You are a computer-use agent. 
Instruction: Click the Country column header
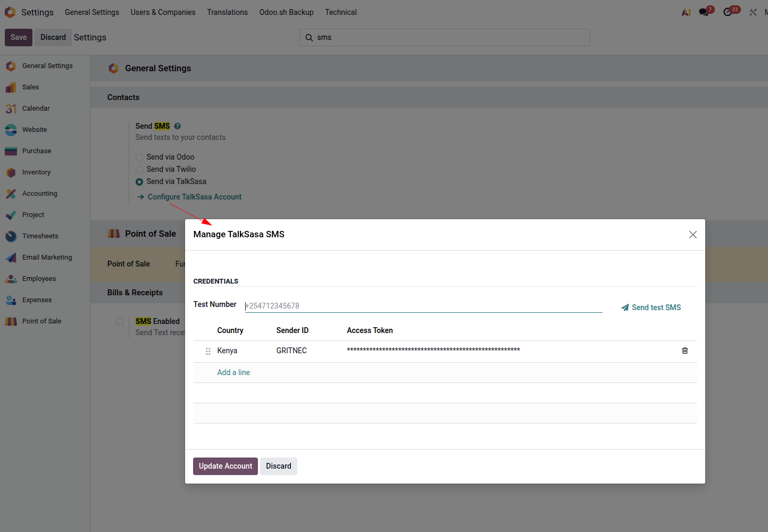tap(230, 330)
